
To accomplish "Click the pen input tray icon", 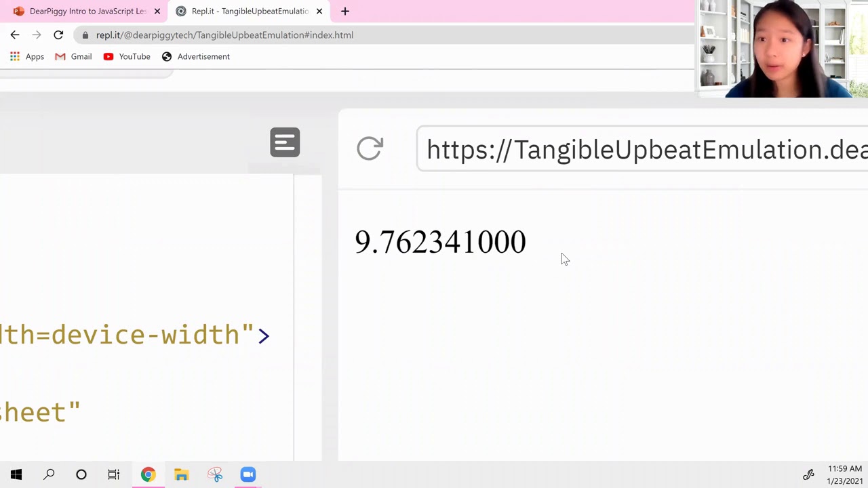I will pos(808,475).
